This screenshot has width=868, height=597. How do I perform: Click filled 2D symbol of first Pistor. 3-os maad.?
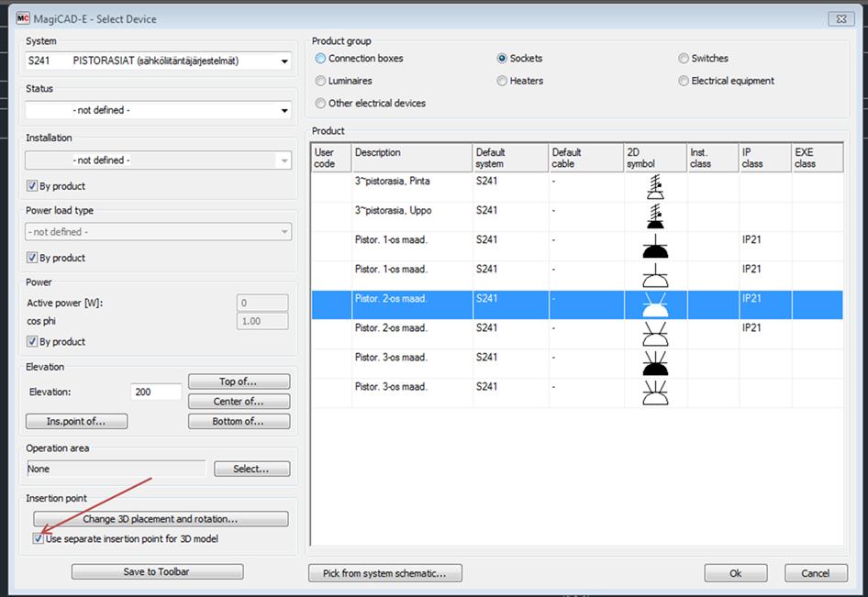click(655, 363)
